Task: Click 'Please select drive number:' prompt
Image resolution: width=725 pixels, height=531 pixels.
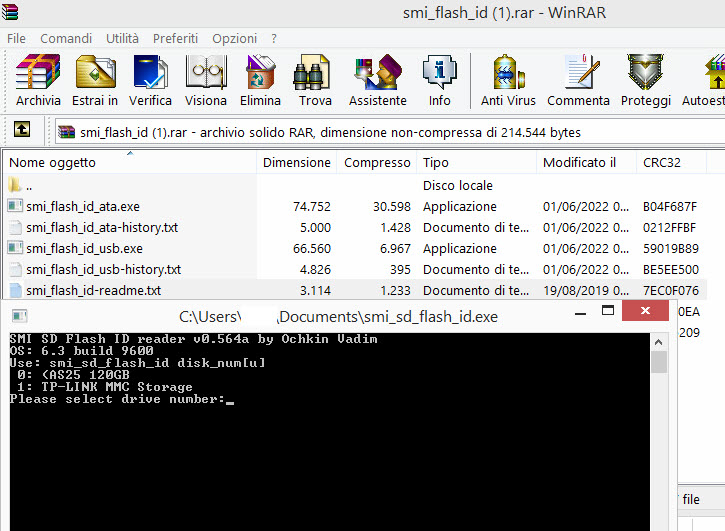Action: 117,399
